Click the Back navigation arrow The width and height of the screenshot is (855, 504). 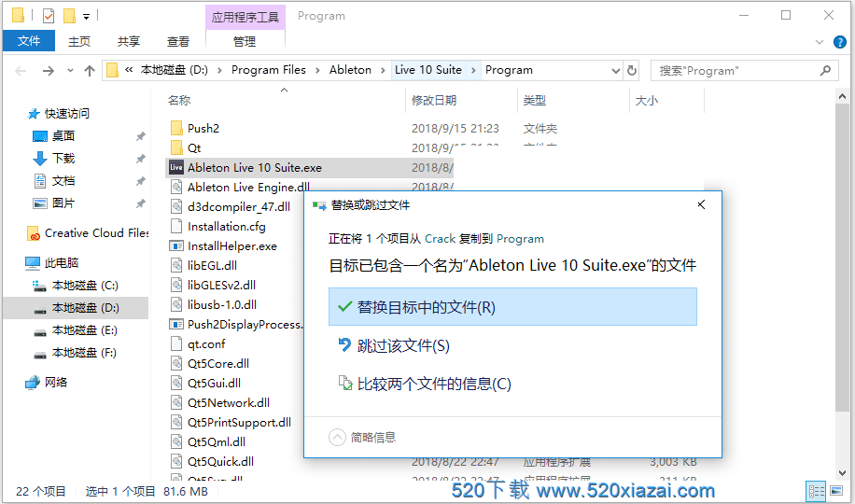[21, 71]
